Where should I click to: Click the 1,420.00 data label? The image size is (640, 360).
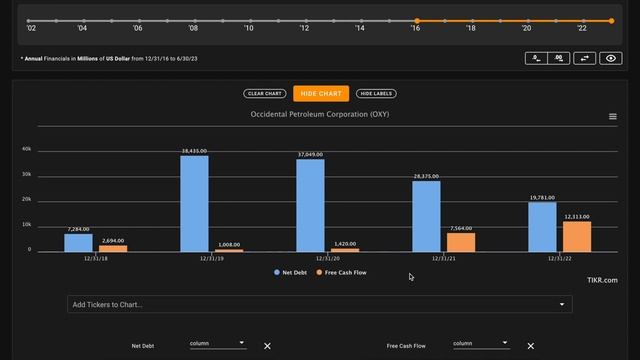click(345, 244)
